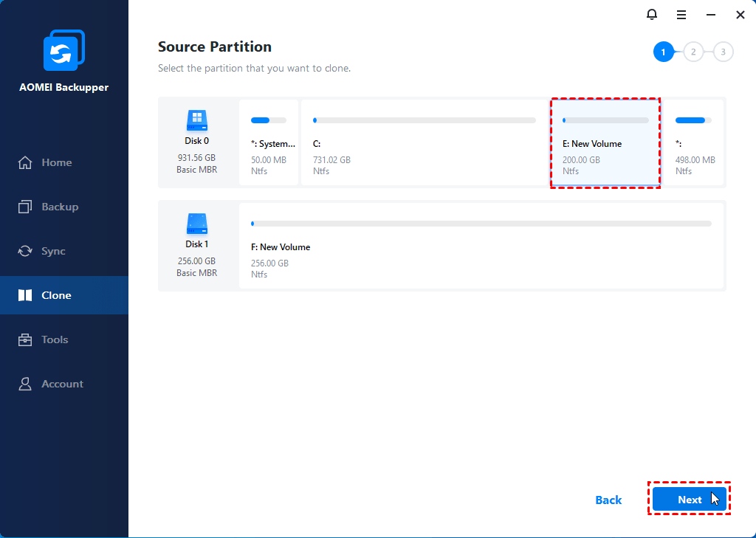Click the Tools toolbox icon

point(26,339)
